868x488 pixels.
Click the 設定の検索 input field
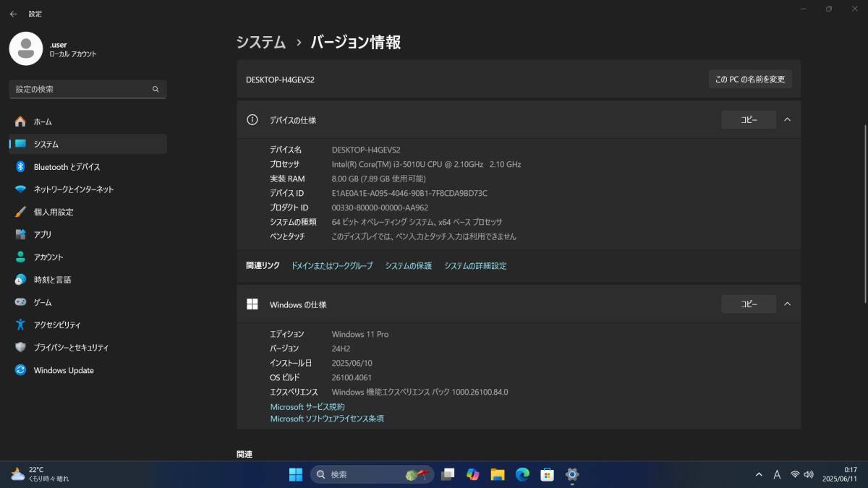[x=80, y=90]
